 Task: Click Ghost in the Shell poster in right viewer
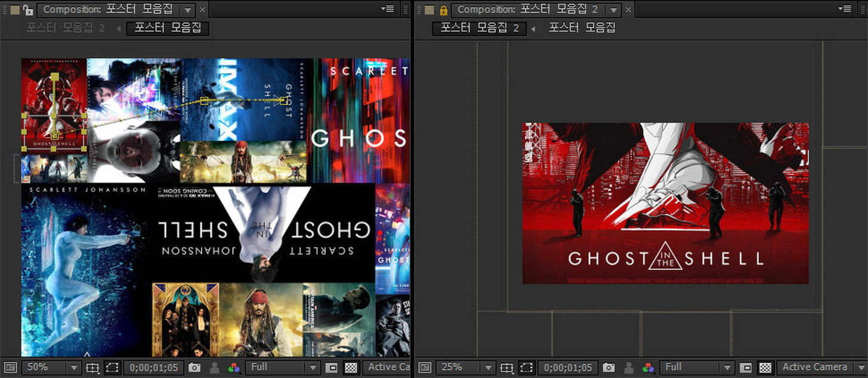point(665,203)
